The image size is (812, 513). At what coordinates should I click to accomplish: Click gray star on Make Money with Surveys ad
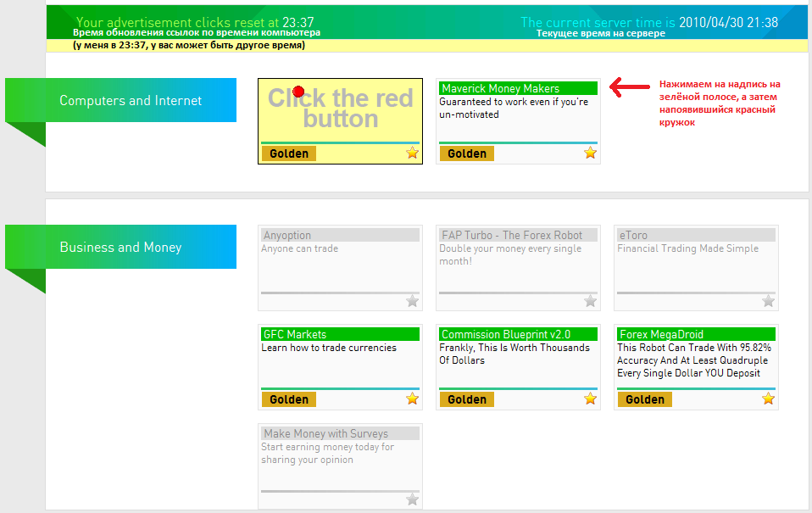coord(412,499)
